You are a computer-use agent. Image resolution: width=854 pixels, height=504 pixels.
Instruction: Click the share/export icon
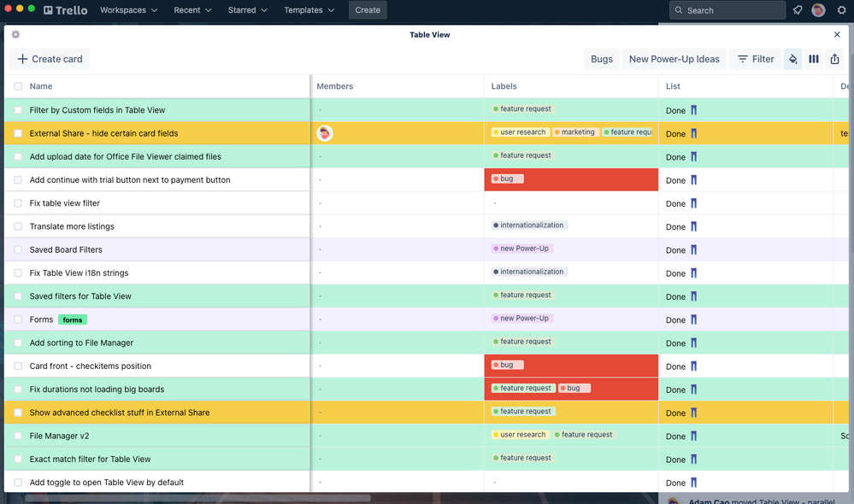(x=833, y=59)
